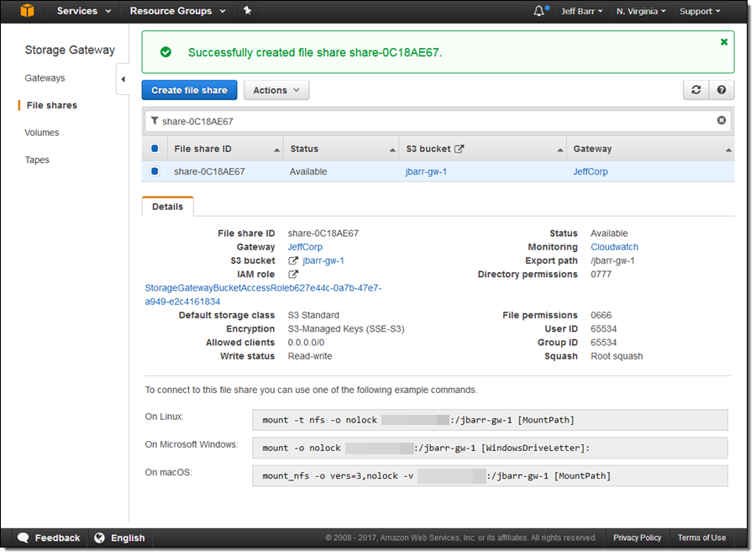
Task: Click the Create file share button
Action: pyautogui.click(x=189, y=90)
